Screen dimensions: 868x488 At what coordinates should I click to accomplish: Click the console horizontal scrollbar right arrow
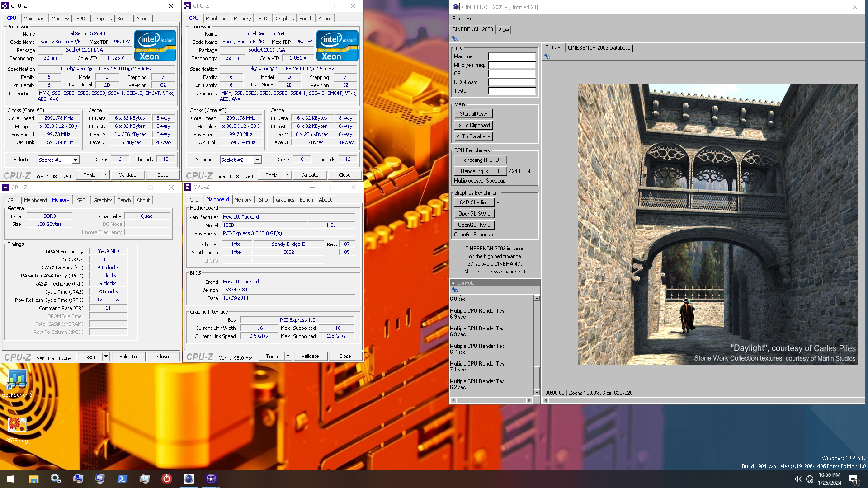pyautogui.click(x=529, y=400)
